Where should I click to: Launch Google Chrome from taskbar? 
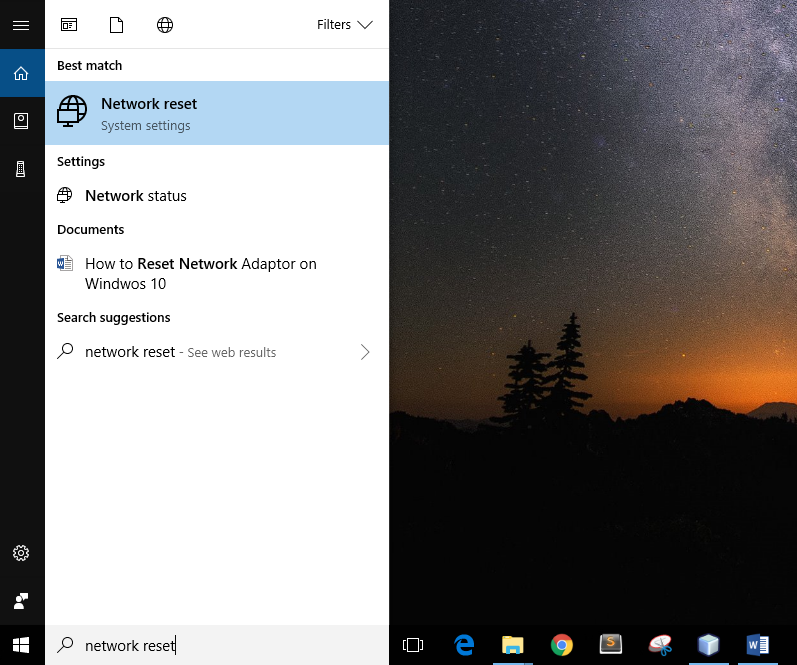(562, 645)
